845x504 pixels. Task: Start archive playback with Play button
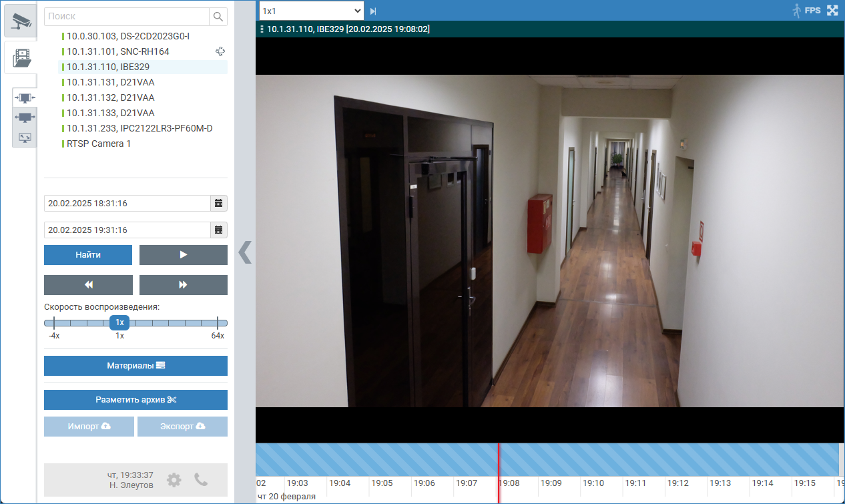coord(184,255)
